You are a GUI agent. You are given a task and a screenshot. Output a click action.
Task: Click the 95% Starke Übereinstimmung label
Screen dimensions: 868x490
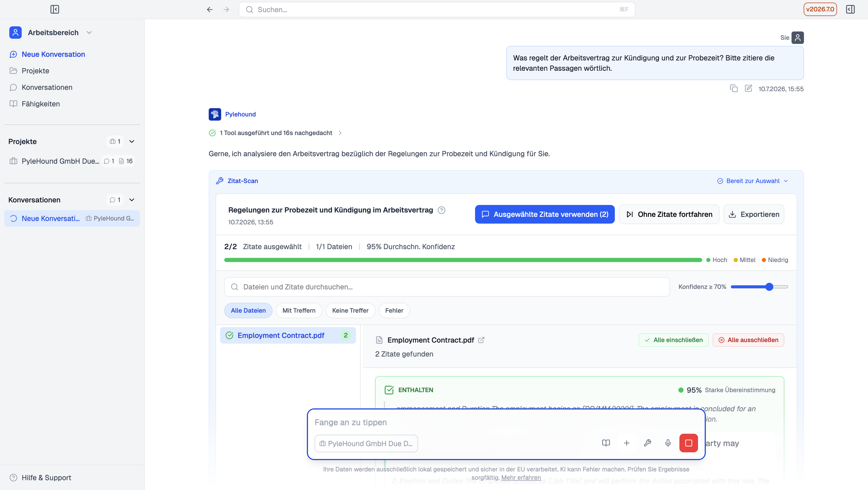click(x=726, y=390)
